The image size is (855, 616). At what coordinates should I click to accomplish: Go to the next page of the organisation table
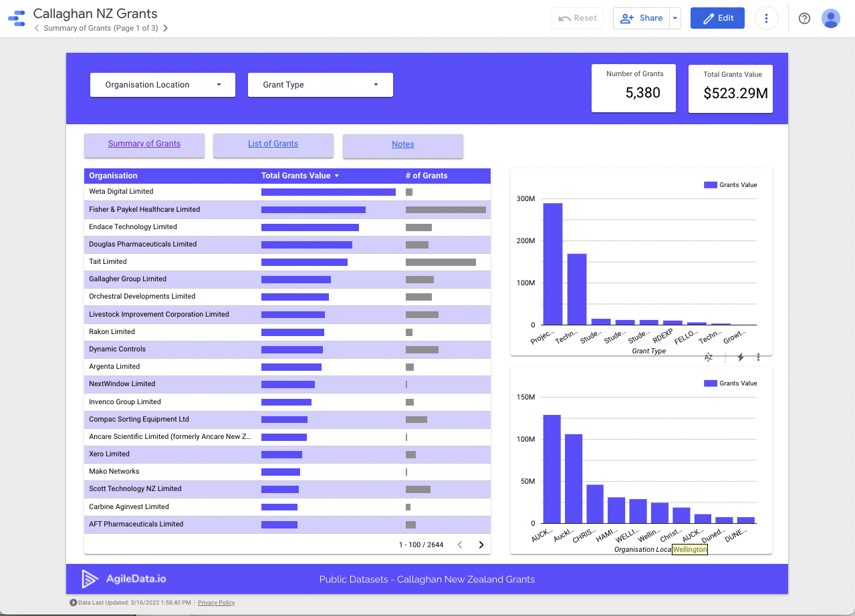[481, 545]
